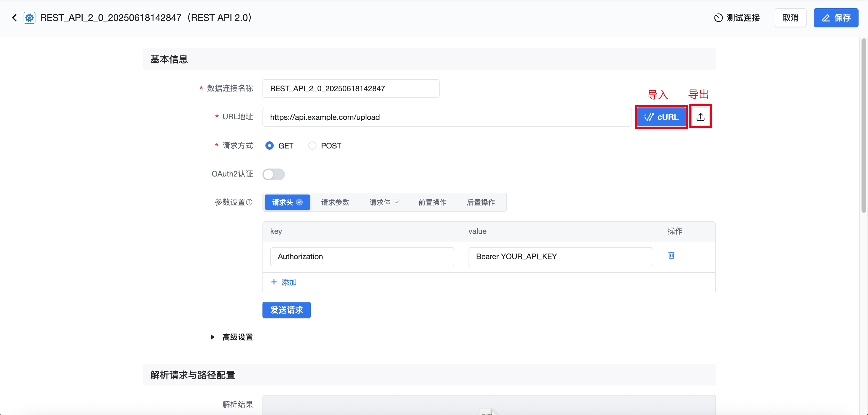Image resolution: width=868 pixels, height=415 pixels.
Task: Switch to the 请求体 tab
Action: pyautogui.click(x=384, y=202)
